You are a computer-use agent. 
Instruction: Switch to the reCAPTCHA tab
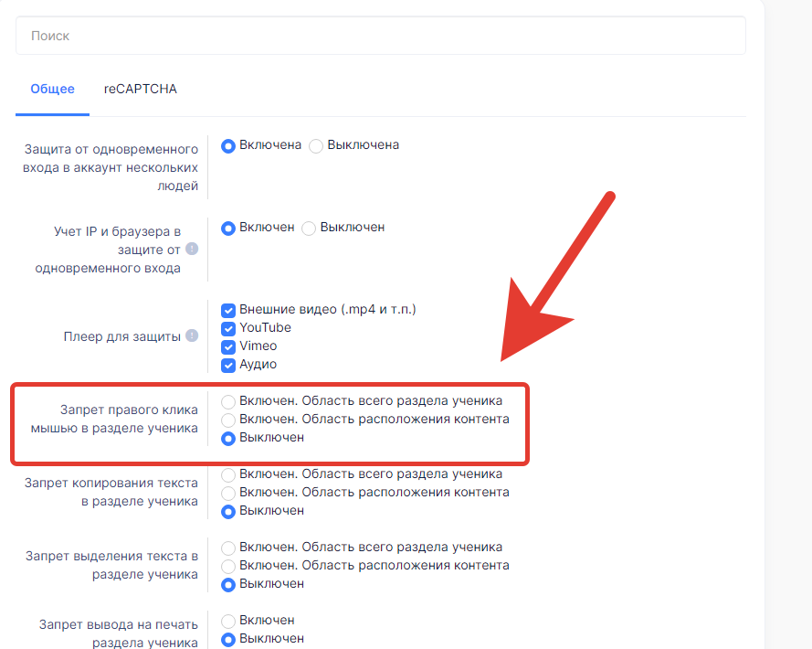[141, 89]
